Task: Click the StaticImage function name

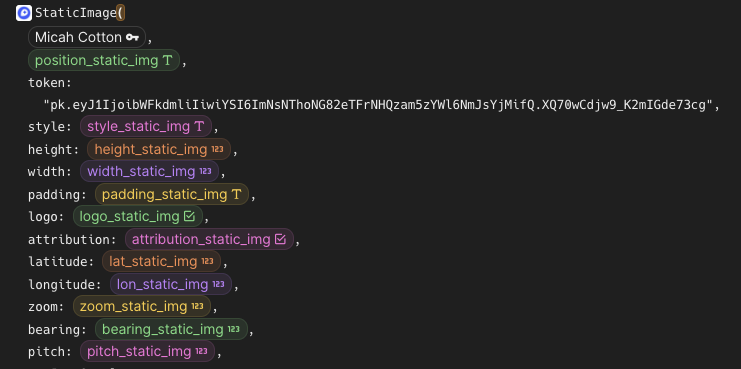Action: click(75, 13)
